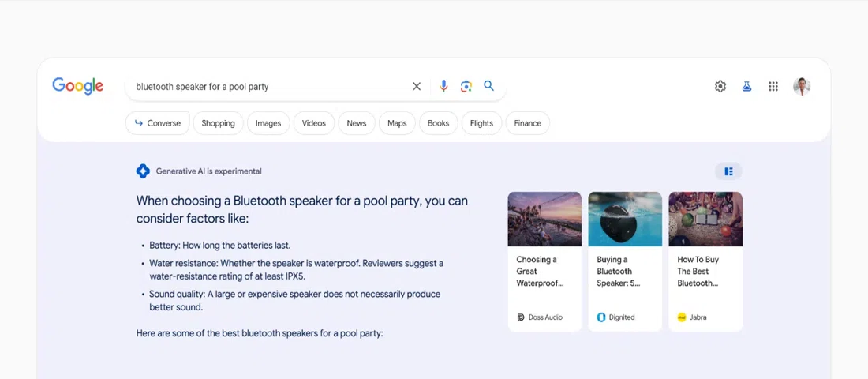The height and width of the screenshot is (379, 868).
Task: Open the Maps filter
Action: 397,123
